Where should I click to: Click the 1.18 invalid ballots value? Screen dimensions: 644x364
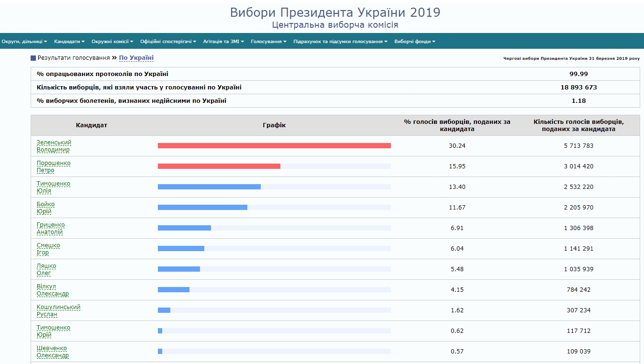(578, 101)
